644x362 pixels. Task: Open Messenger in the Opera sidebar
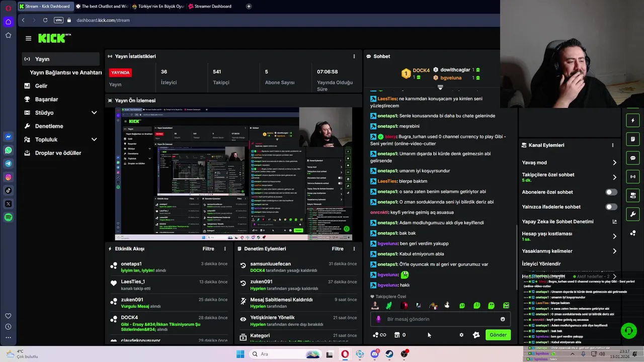coord(8,137)
